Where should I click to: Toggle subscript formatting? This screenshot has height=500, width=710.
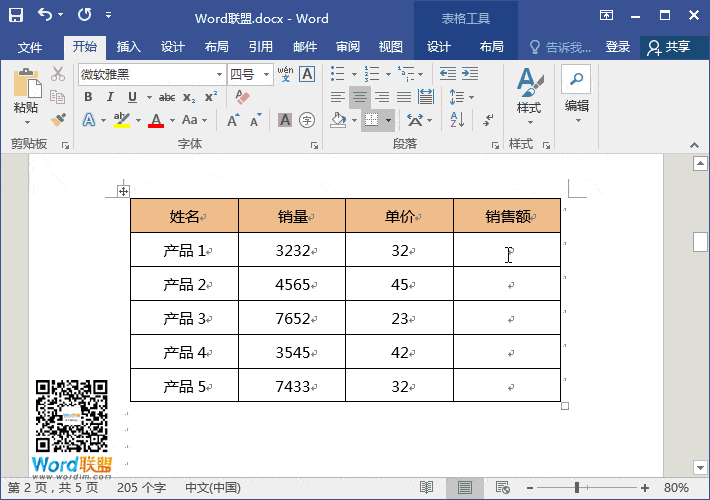click(x=189, y=97)
